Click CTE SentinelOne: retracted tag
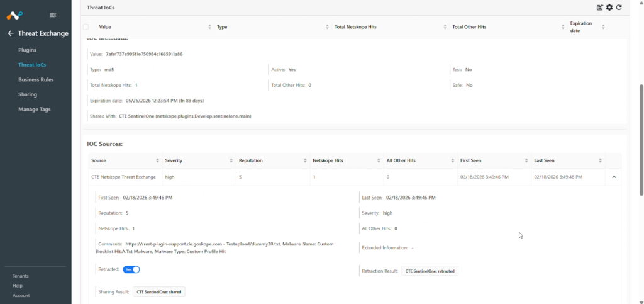The width and height of the screenshot is (644, 304). click(430, 271)
